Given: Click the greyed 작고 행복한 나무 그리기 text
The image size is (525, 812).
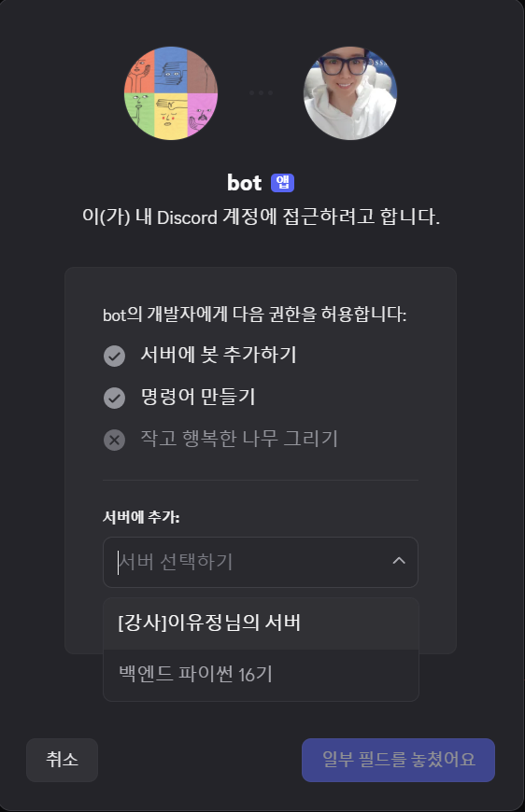Looking at the screenshot, I should [x=239, y=440].
